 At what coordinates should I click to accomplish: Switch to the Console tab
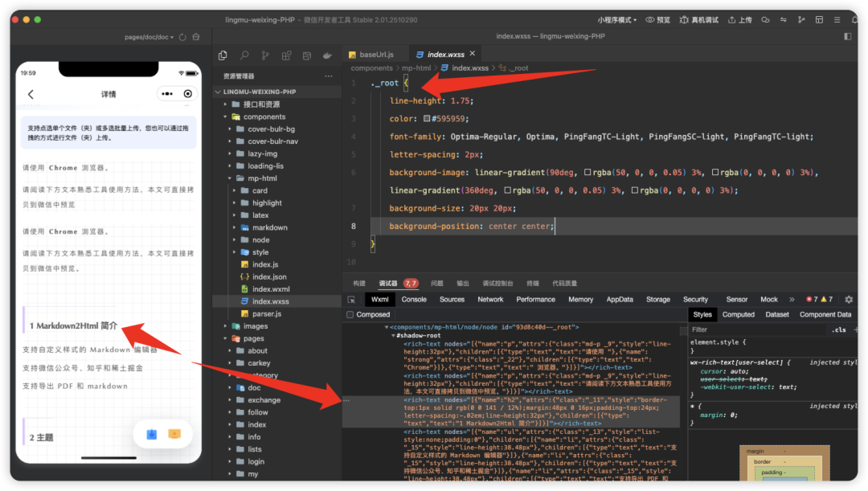pos(414,300)
